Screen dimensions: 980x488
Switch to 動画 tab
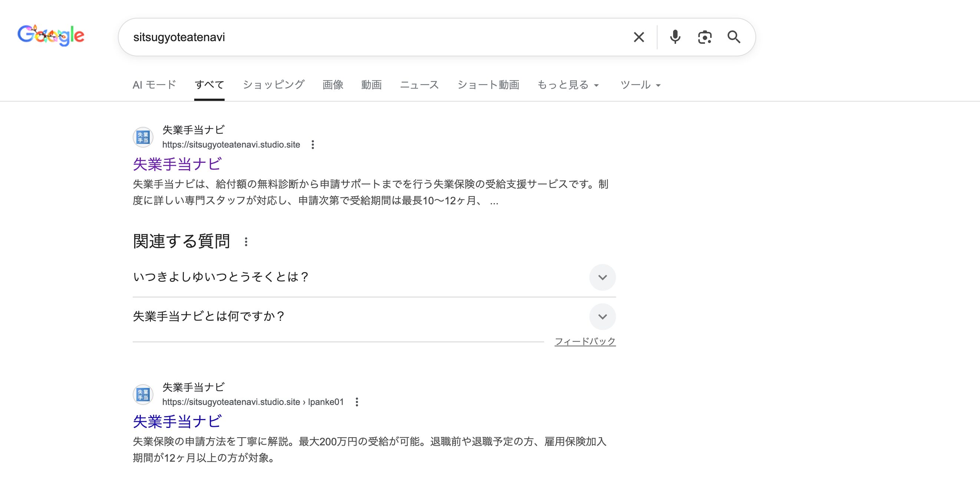point(371,85)
